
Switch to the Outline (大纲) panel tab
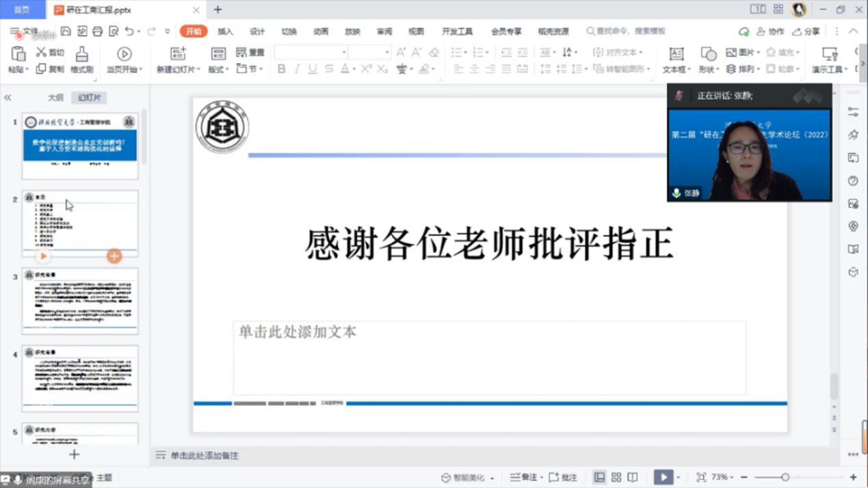click(x=55, y=98)
